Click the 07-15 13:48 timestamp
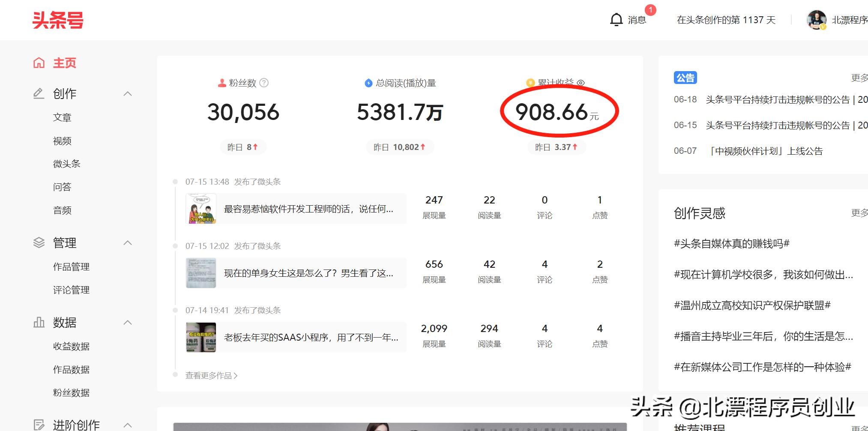The image size is (868, 431). click(x=207, y=182)
